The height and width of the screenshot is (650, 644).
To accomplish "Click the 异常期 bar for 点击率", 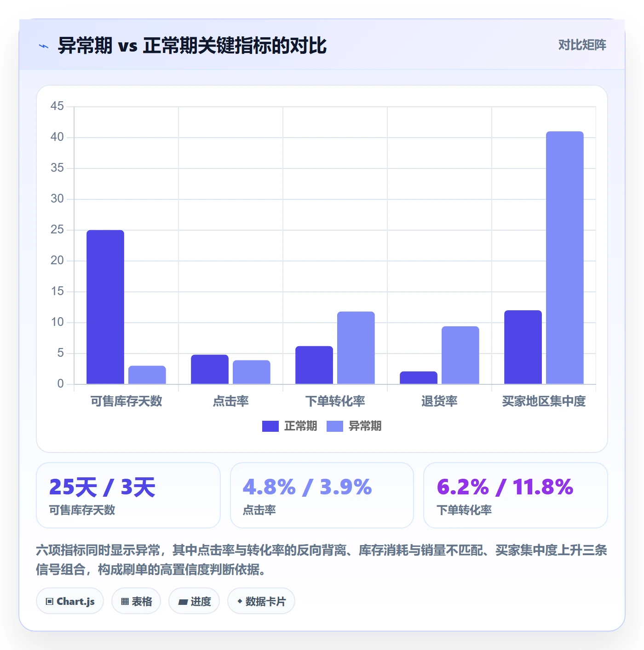I will (252, 372).
